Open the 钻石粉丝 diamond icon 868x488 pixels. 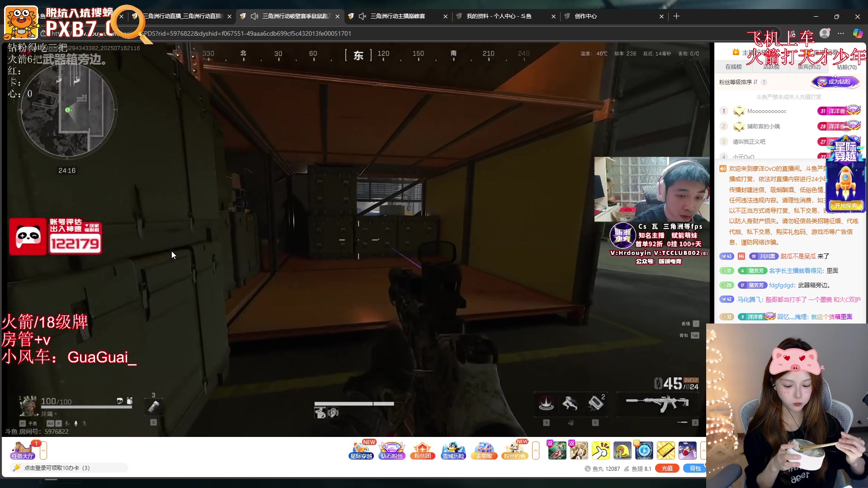pyautogui.click(x=392, y=450)
